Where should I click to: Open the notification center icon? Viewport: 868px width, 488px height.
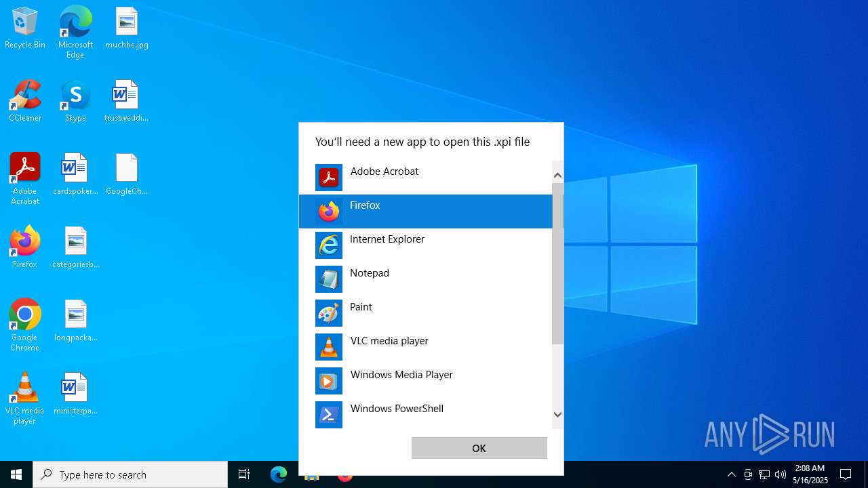[x=846, y=474]
